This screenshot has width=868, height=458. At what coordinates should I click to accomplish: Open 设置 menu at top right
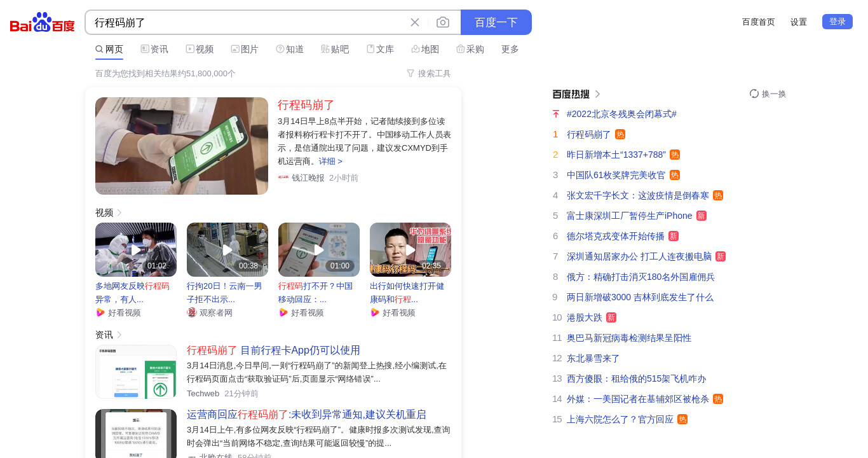[799, 22]
